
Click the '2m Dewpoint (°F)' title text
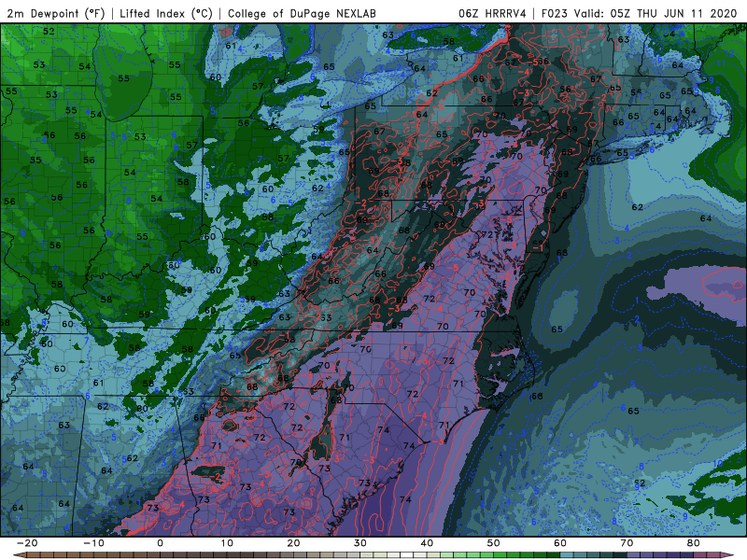tap(56, 13)
